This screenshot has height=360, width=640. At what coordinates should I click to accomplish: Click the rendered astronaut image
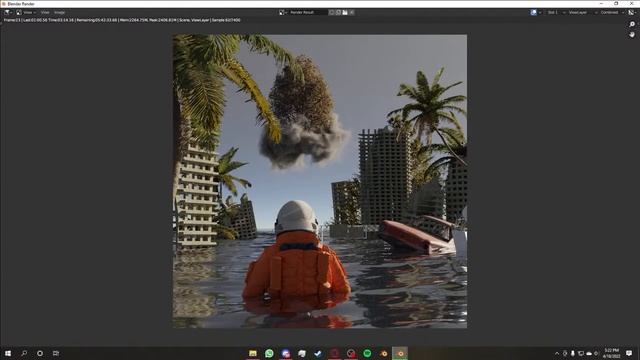click(320, 181)
